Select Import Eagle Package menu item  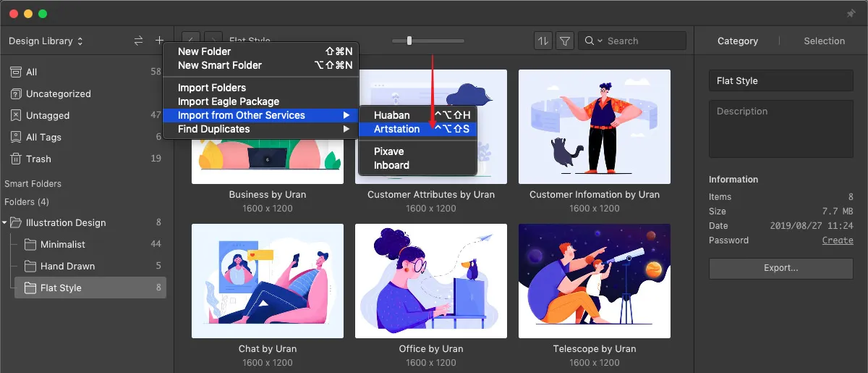coord(228,101)
